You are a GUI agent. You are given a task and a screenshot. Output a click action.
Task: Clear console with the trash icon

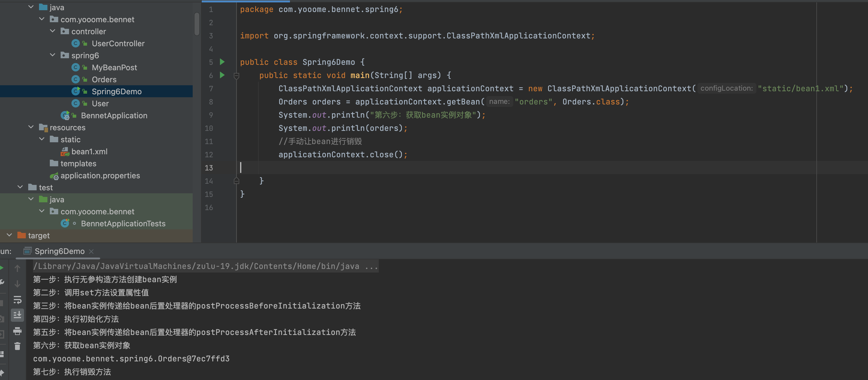coord(17,346)
